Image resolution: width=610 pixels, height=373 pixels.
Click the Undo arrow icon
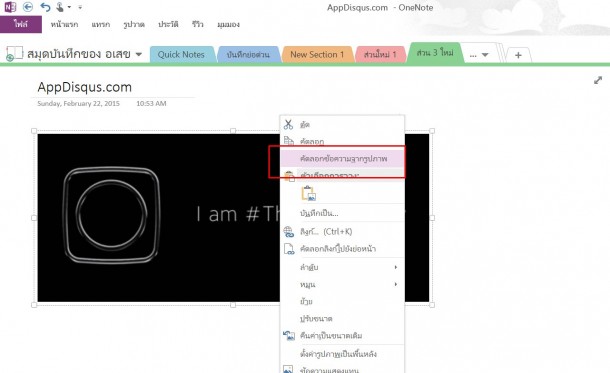[45, 7]
